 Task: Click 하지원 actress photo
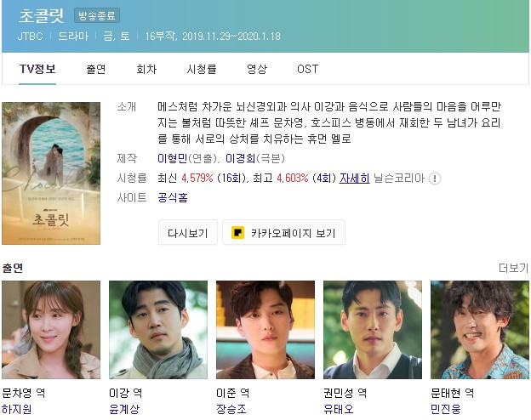[51, 330]
